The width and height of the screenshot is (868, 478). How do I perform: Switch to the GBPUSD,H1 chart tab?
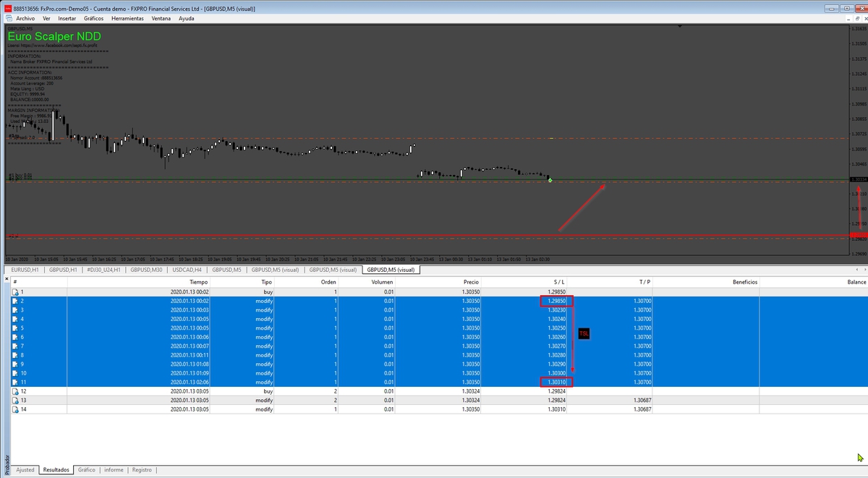[63, 270]
